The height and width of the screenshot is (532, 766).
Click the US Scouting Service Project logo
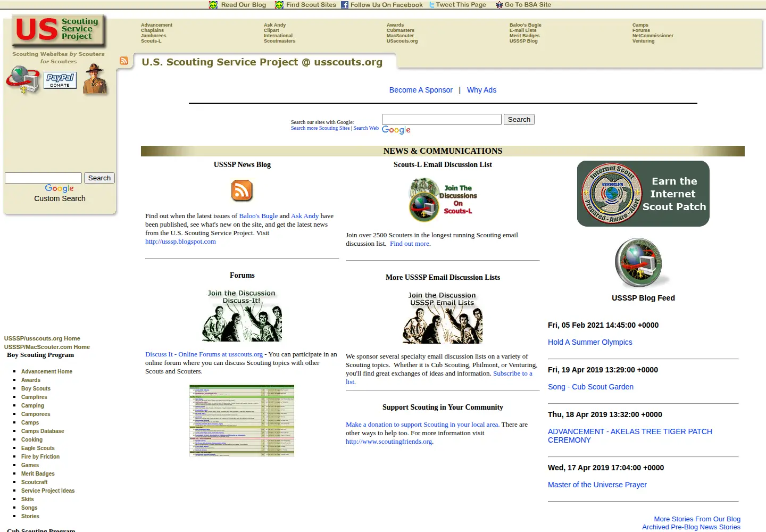[x=58, y=30]
